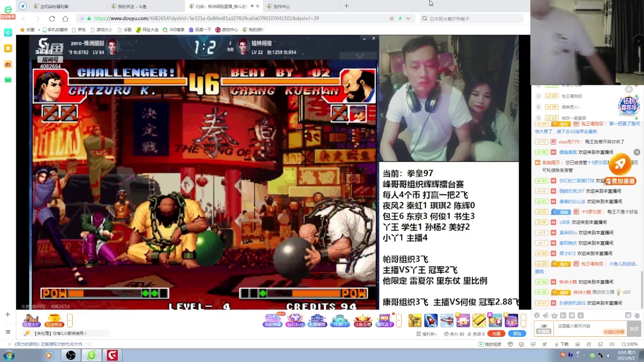
Task: Open the 权力的游戏 news link in status bar
Action: tap(49, 344)
